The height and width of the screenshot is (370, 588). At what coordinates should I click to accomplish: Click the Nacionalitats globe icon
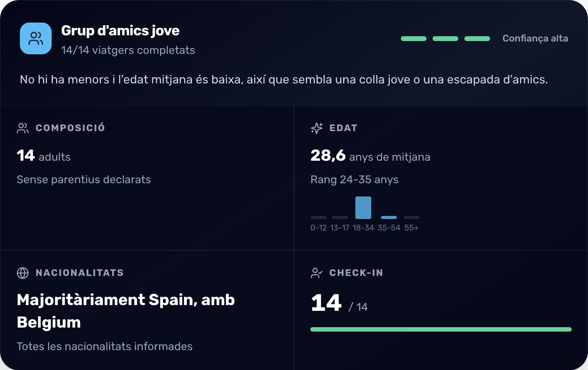23,273
